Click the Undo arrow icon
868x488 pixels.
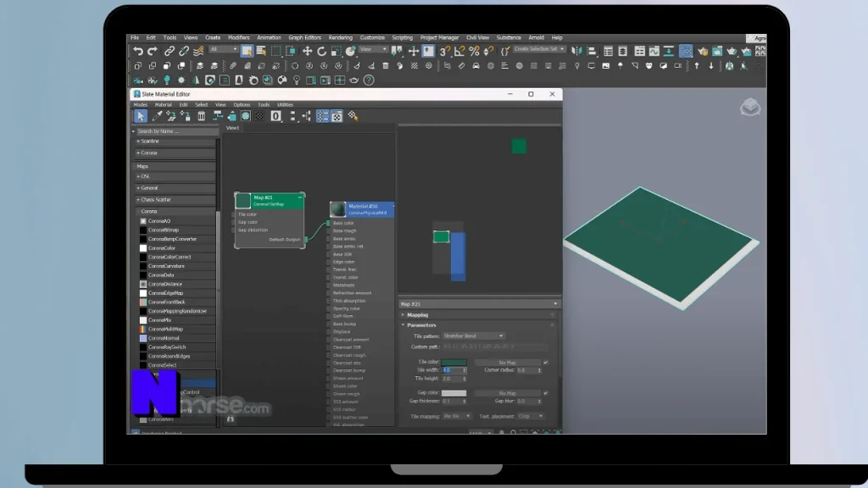point(138,51)
